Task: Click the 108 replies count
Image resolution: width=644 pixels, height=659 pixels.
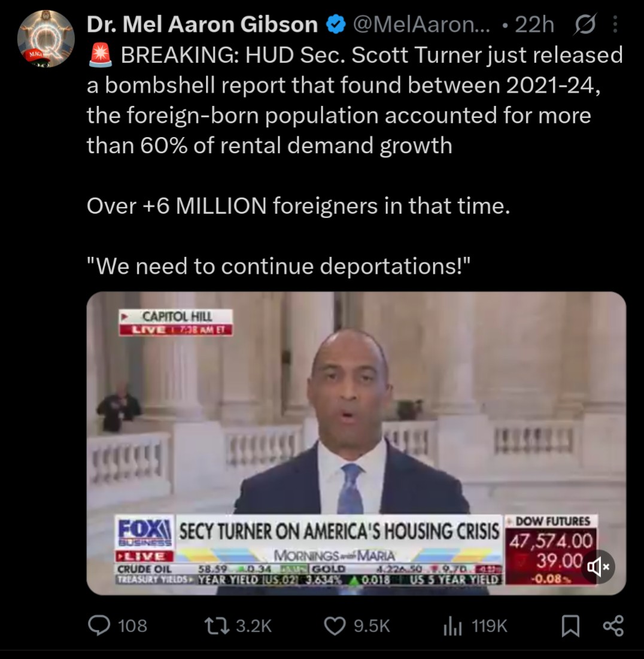Action: click(132, 626)
